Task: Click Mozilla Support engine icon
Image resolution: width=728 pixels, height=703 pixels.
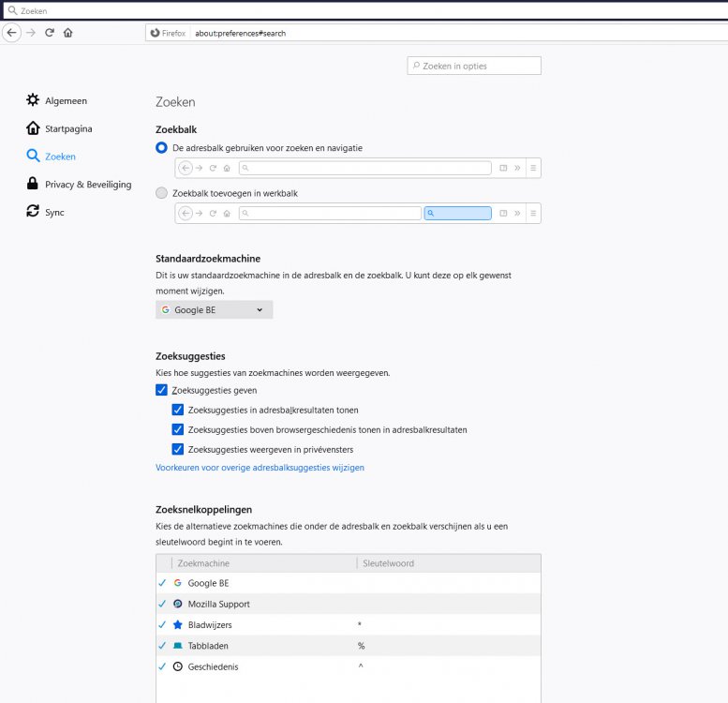Action: [x=177, y=604]
